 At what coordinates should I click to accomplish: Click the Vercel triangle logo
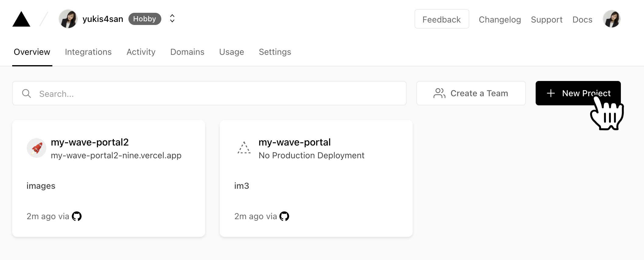click(x=21, y=19)
